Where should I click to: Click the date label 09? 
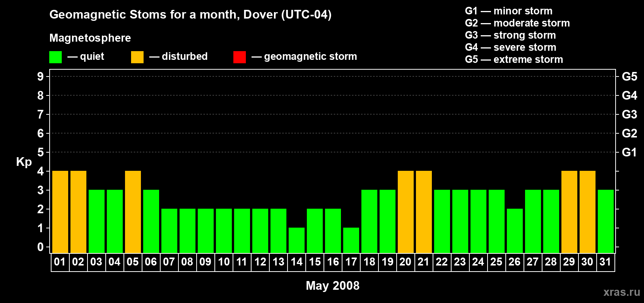[x=205, y=262]
